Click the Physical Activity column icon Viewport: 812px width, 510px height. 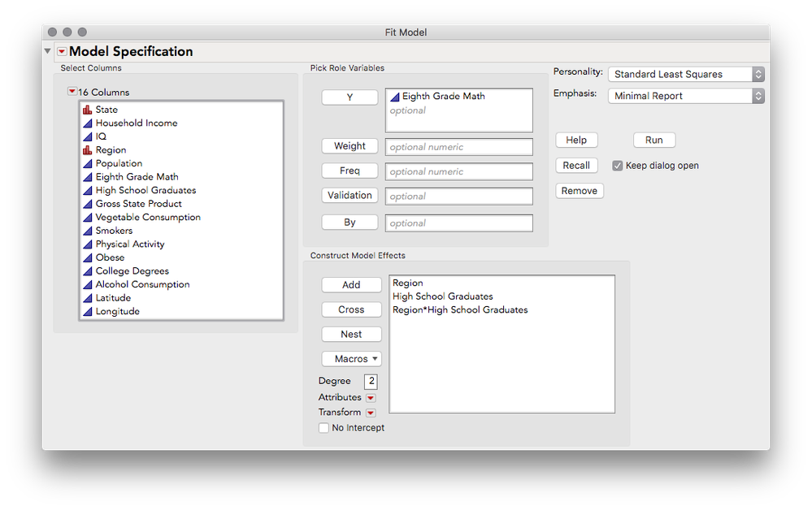click(x=88, y=244)
